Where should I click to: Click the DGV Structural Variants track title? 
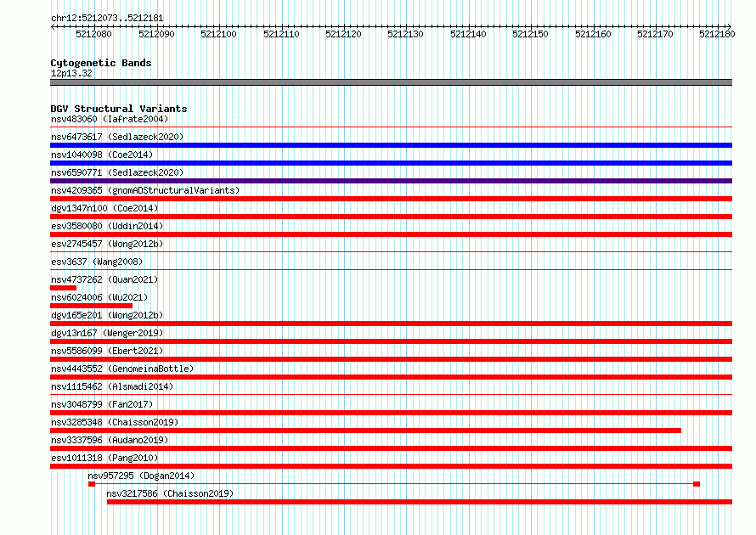pos(119,109)
